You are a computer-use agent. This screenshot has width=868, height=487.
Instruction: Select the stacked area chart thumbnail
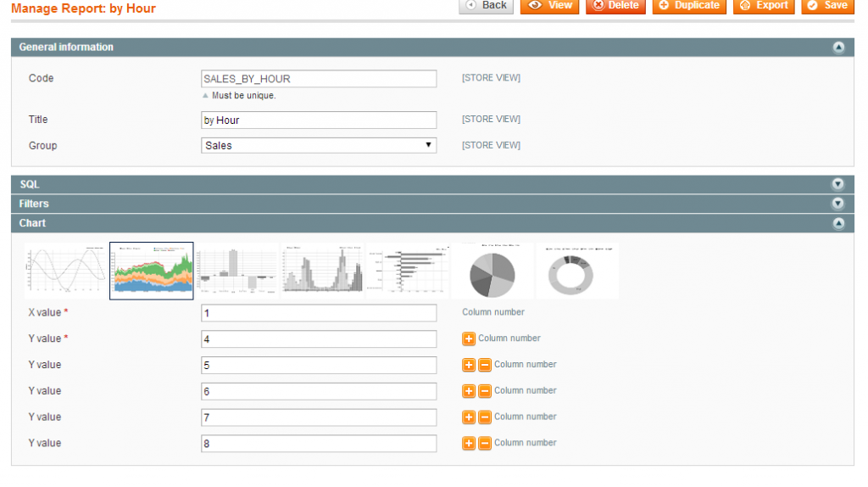[x=152, y=271]
